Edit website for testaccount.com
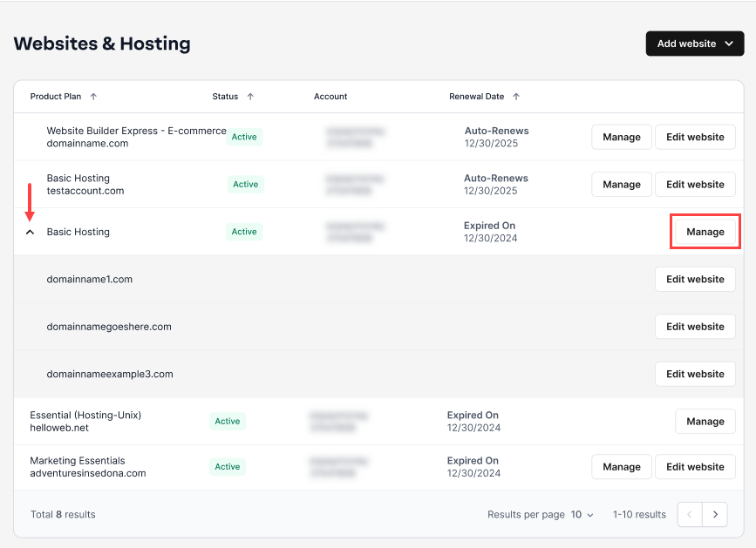The image size is (756, 548). click(x=695, y=185)
